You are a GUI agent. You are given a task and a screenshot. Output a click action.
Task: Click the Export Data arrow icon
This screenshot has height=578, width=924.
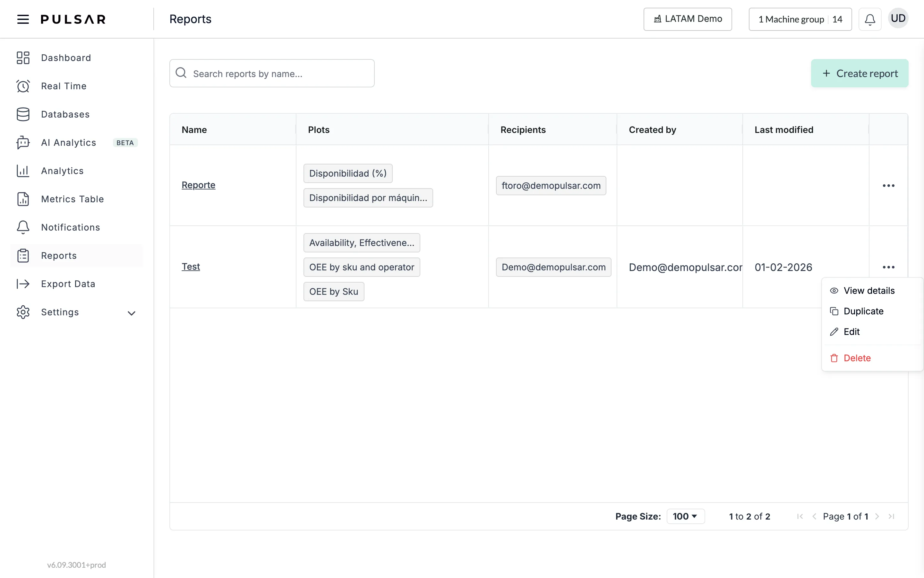click(x=23, y=284)
